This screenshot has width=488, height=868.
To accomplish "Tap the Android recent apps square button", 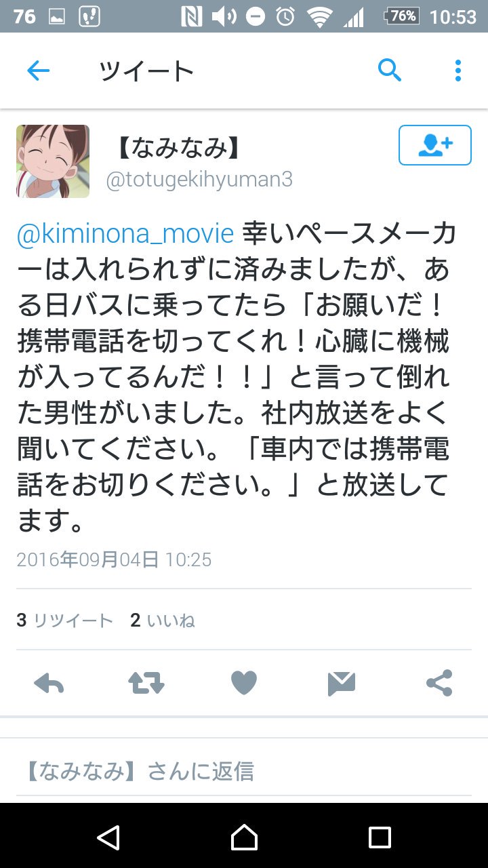I will tap(380, 837).
